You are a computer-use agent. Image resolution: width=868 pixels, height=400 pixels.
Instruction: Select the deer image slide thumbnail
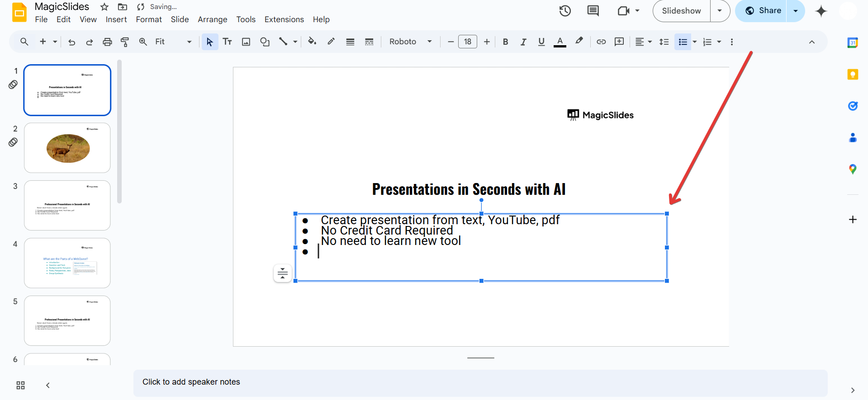tap(67, 148)
